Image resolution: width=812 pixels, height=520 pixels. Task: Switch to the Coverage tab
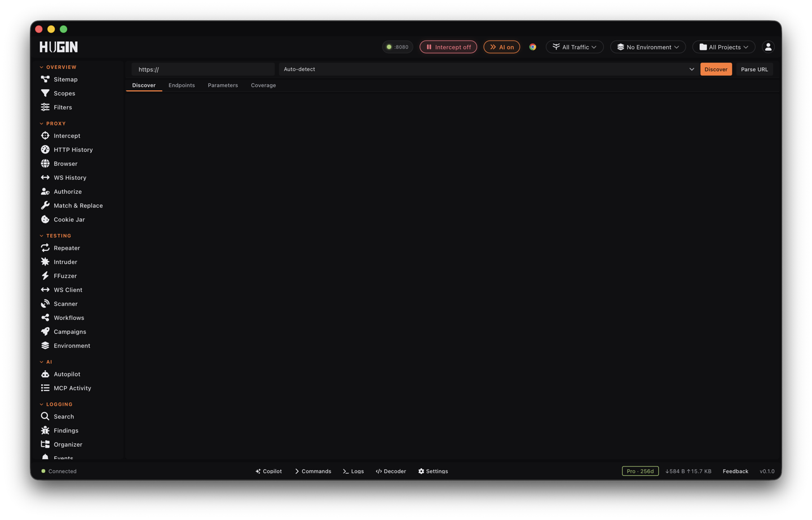[x=263, y=85]
